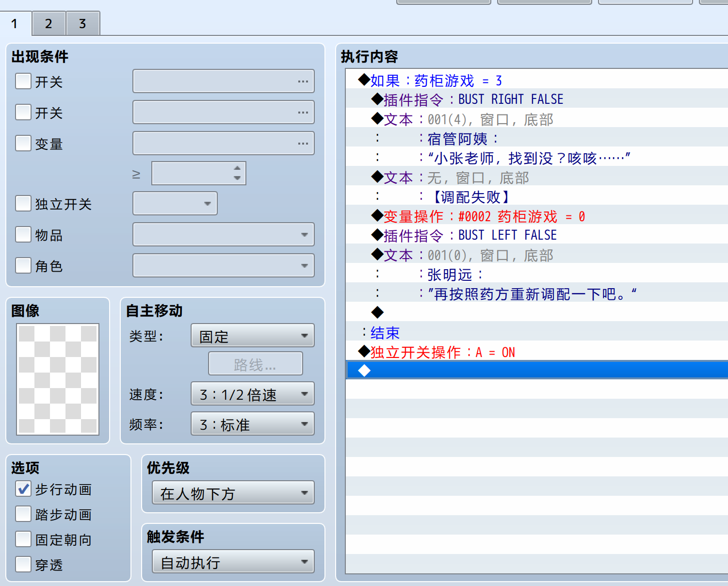The width and height of the screenshot is (728, 586).
Task: Switch to event page tab 2
Action: coord(49,23)
